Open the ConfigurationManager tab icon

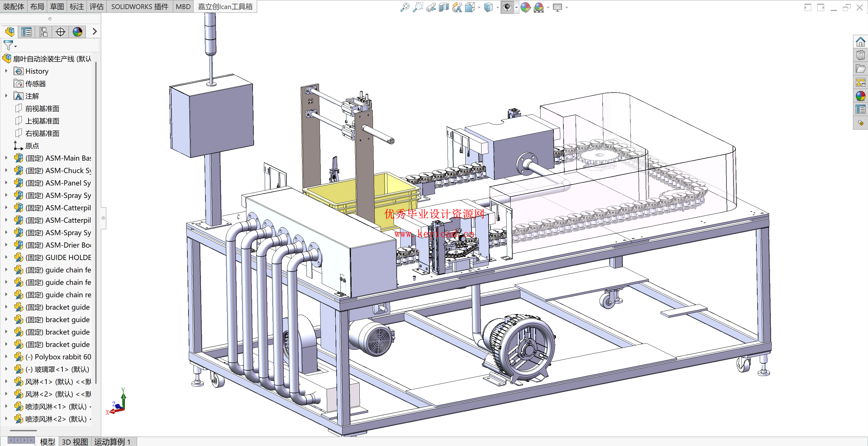44,32
